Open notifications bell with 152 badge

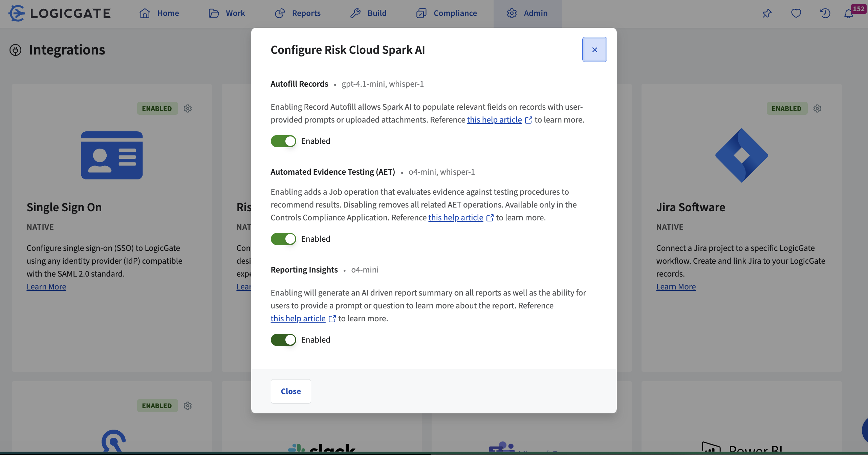click(848, 14)
